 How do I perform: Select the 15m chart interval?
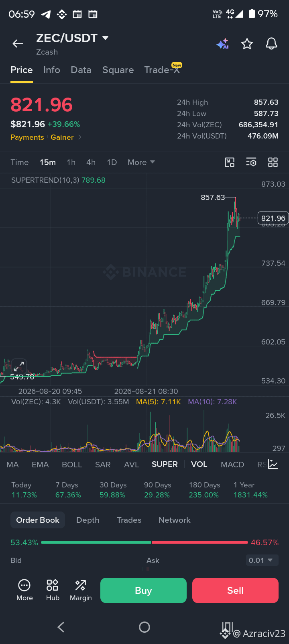click(48, 162)
